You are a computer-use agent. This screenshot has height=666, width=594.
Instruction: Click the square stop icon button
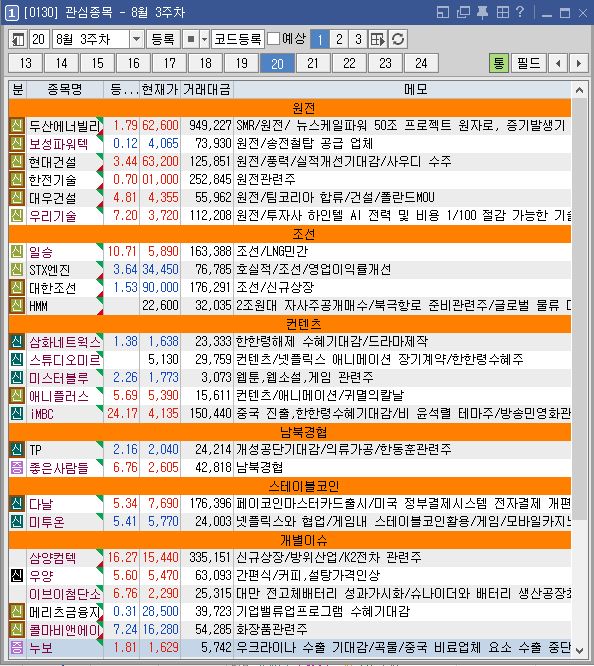191,40
